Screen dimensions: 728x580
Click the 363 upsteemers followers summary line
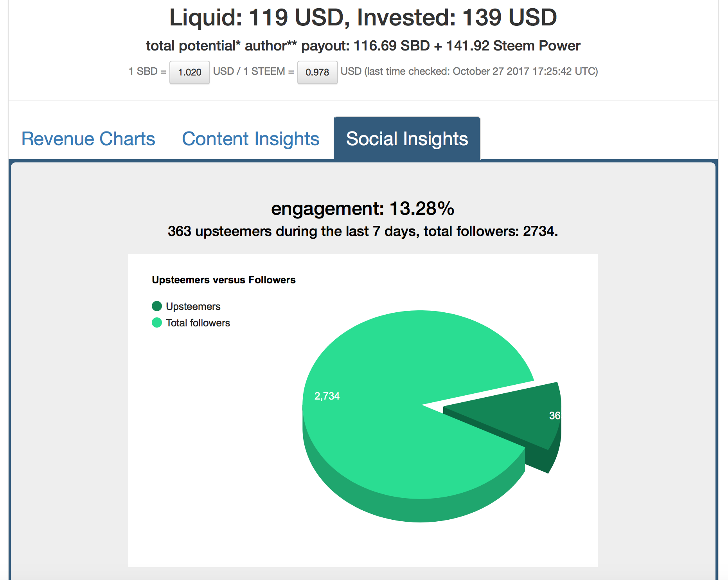coord(363,231)
